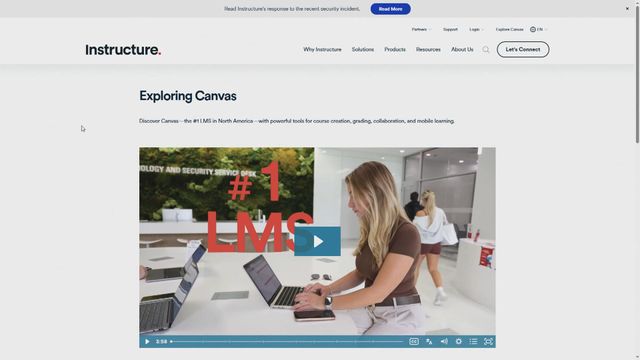This screenshot has height=360, width=640.
Task: Click the Instructure logo
Action: pos(123,50)
